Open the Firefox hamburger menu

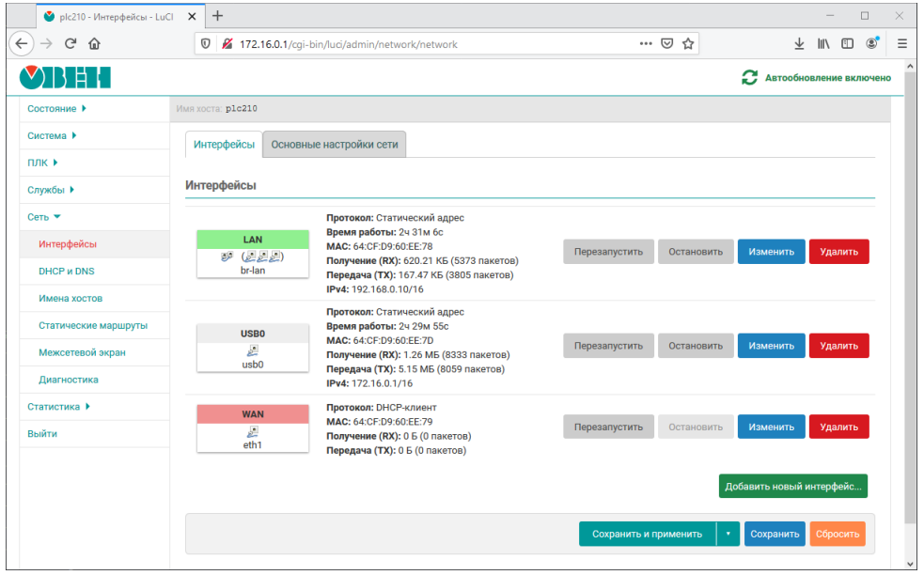tap(902, 43)
